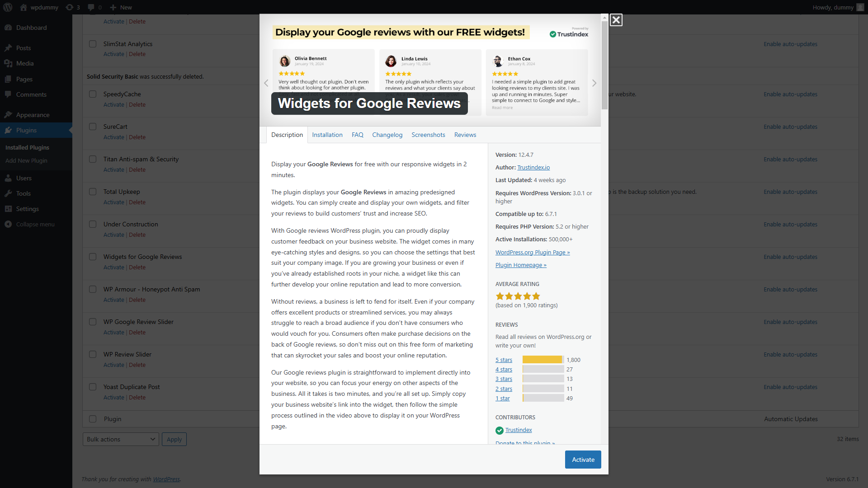Click the average rating stars
Viewport: 868px width, 488px height.
click(518, 296)
